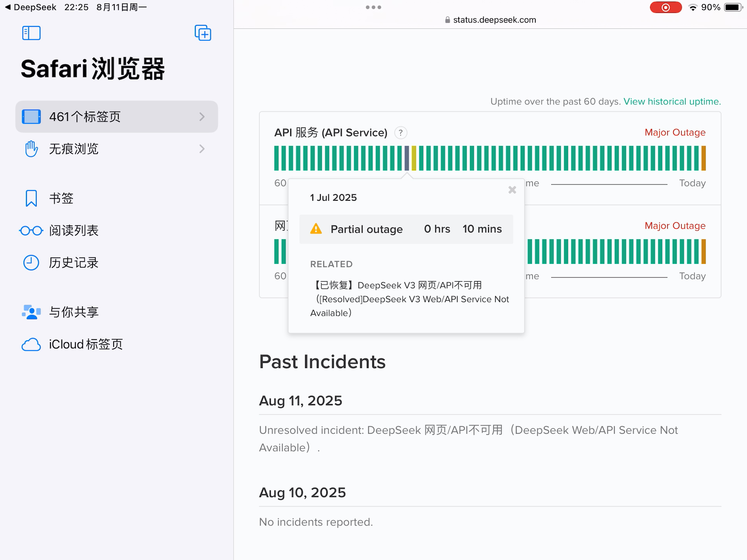Screen dimensions: 747x560
Task: Open the Aug 11 unresolved incident link
Action: (x=468, y=439)
